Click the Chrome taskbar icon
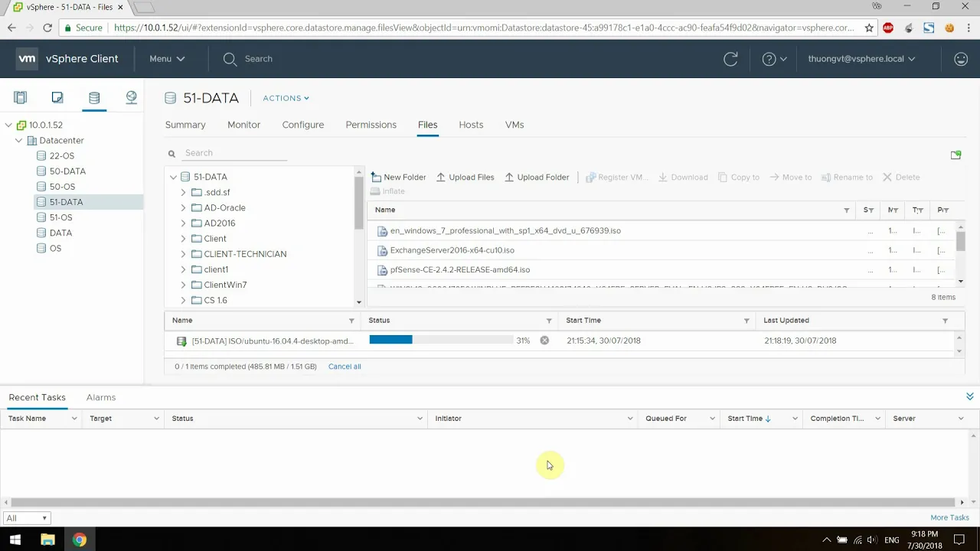980x551 pixels. click(x=80, y=540)
